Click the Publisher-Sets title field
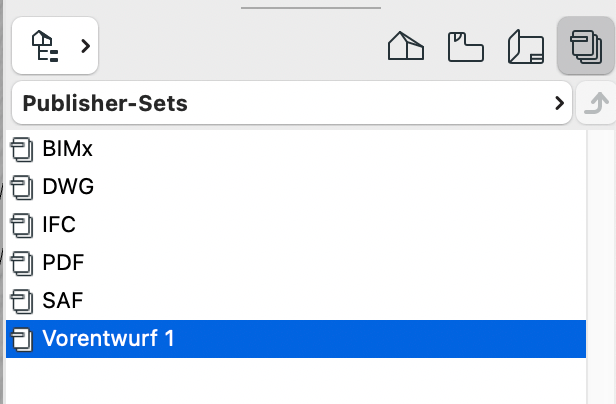The height and width of the screenshot is (404, 616). (x=292, y=103)
